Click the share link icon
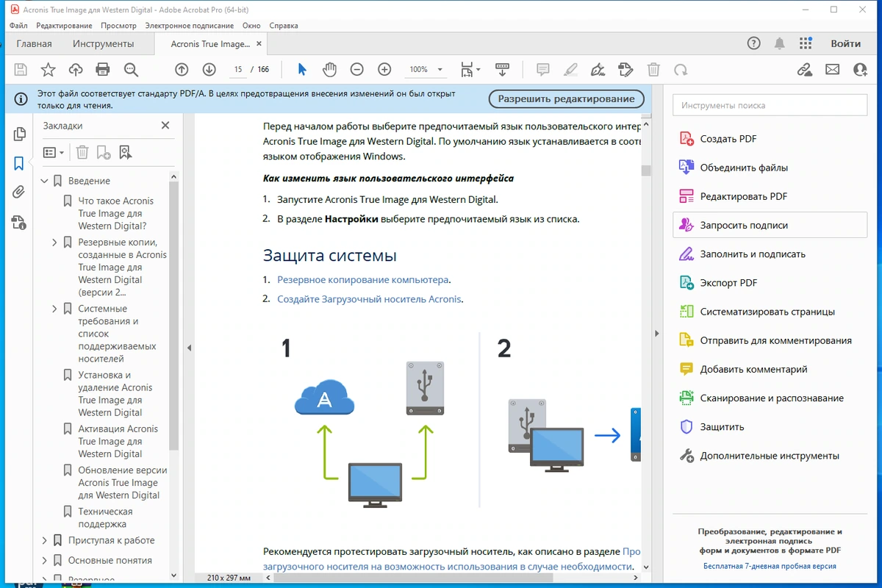The height and width of the screenshot is (588, 882). 805,70
